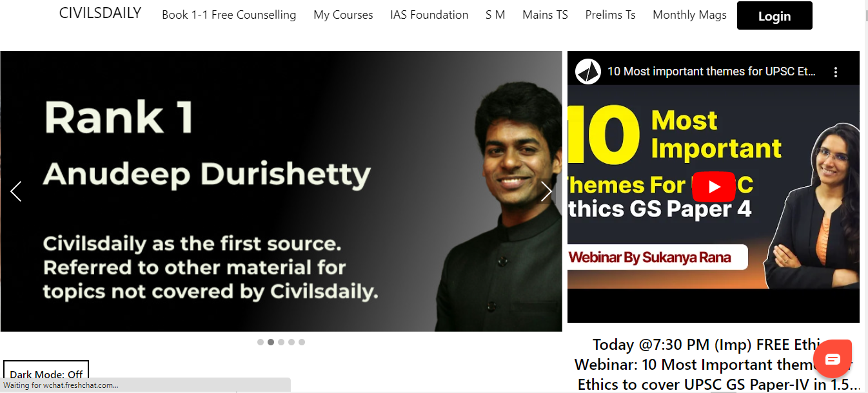The height and width of the screenshot is (393, 868).
Task: Open My Courses menu item
Action: (x=343, y=15)
